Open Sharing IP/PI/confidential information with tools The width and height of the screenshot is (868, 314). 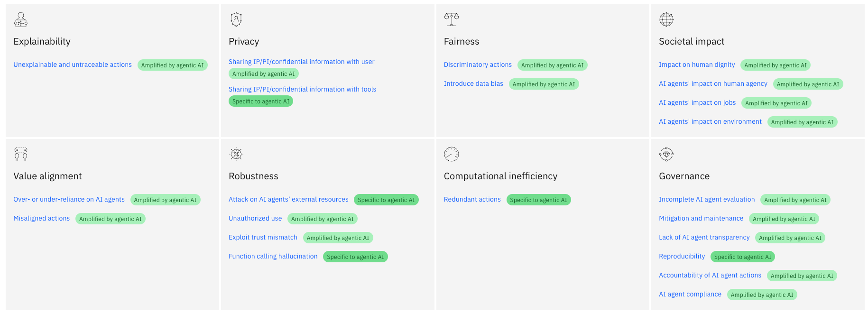[x=302, y=89]
